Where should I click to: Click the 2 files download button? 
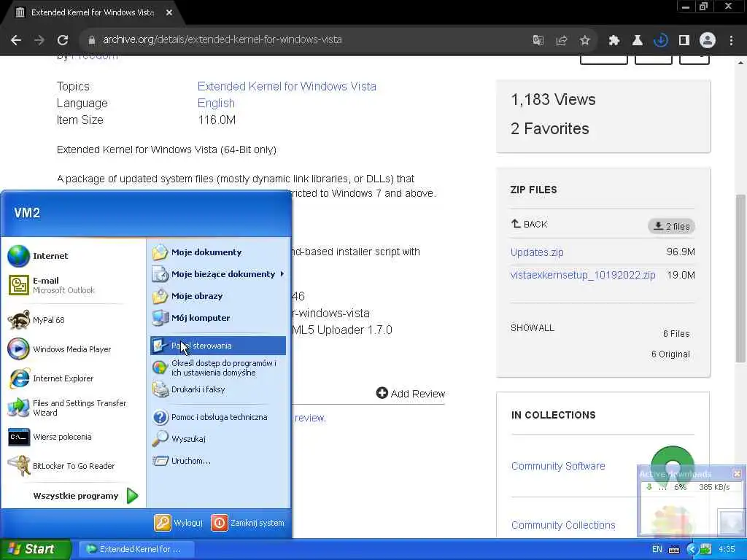click(671, 226)
